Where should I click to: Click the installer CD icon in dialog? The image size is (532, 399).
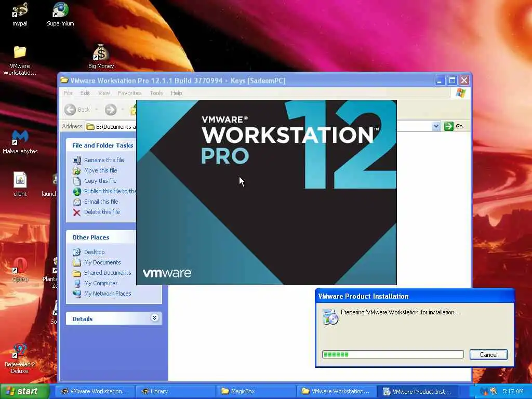tap(330, 317)
